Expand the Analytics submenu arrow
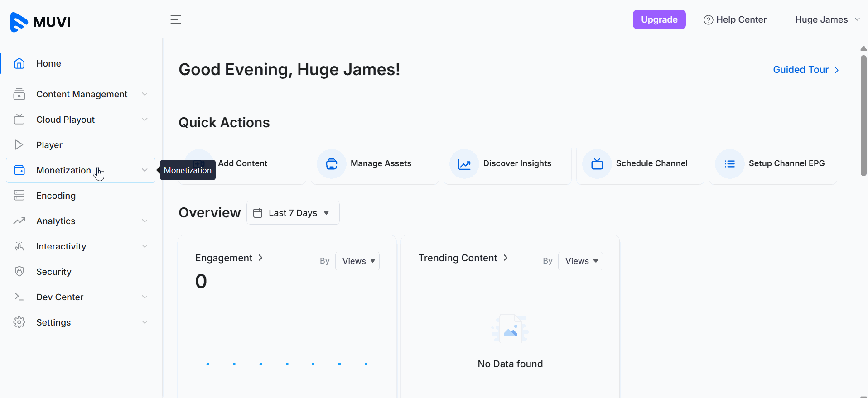This screenshot has height=398, width=868. (145, 221)
